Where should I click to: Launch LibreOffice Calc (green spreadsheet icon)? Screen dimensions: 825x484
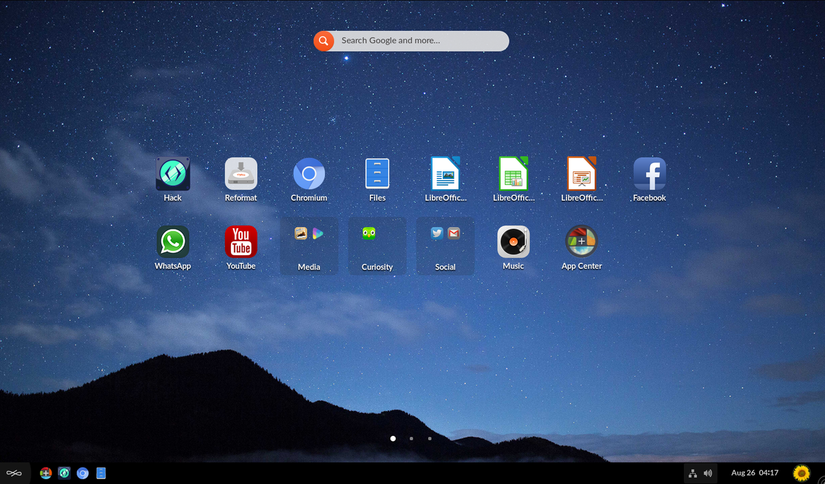point(514,173)
